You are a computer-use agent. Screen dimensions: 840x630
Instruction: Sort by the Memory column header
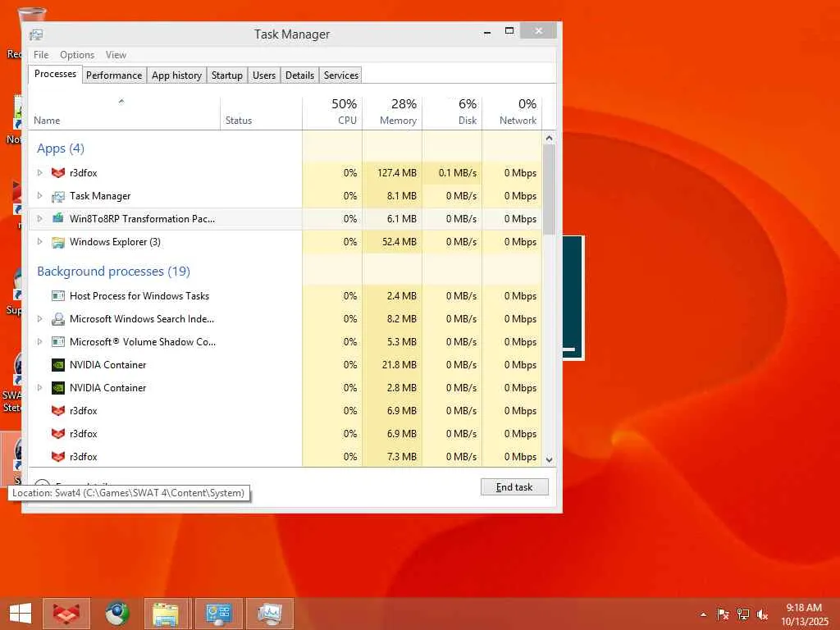[x=393, y=113]
